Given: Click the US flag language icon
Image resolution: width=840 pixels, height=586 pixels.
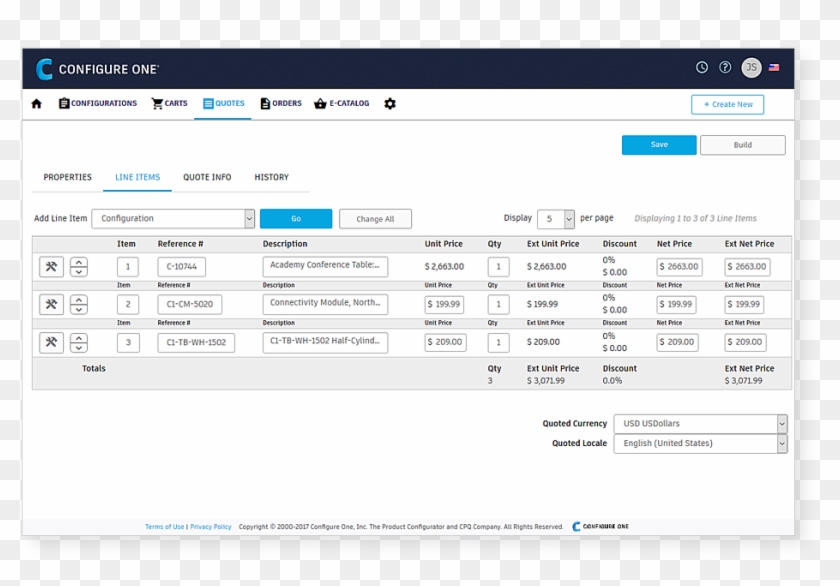Looking at the screenshot, I should [774, 68].
